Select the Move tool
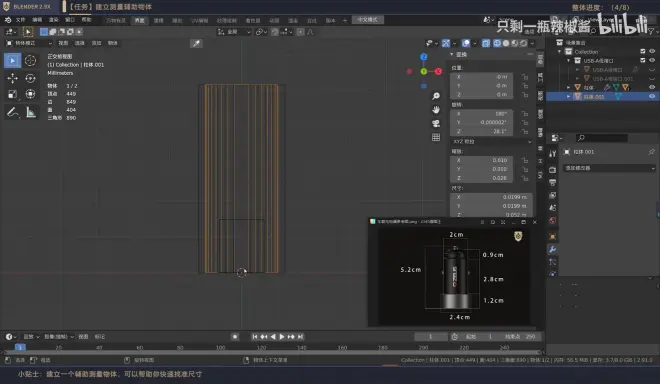This screenshot has width=660, height=384. coord(12,78)
